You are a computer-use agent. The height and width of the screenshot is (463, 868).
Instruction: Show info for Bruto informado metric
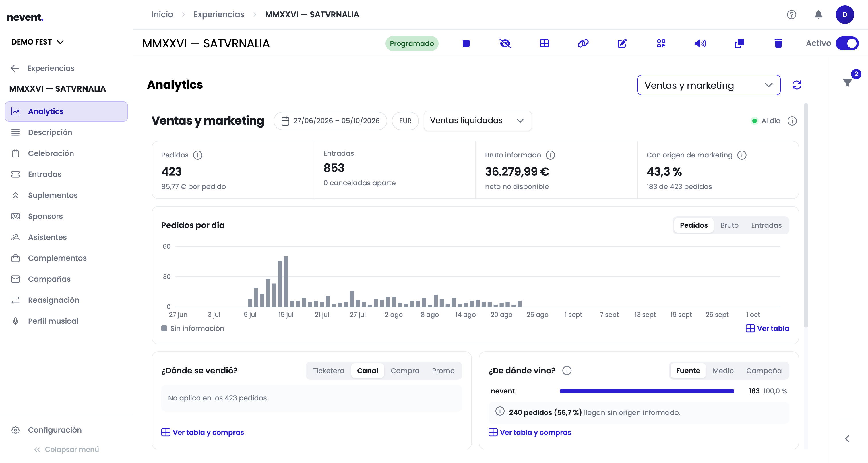[x=550, y=155]
